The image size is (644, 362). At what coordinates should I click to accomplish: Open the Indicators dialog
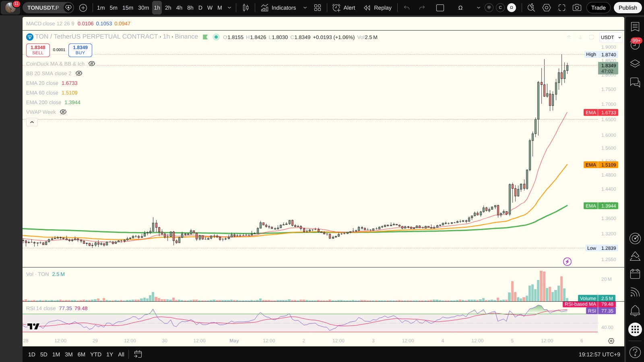coord(279,8)
